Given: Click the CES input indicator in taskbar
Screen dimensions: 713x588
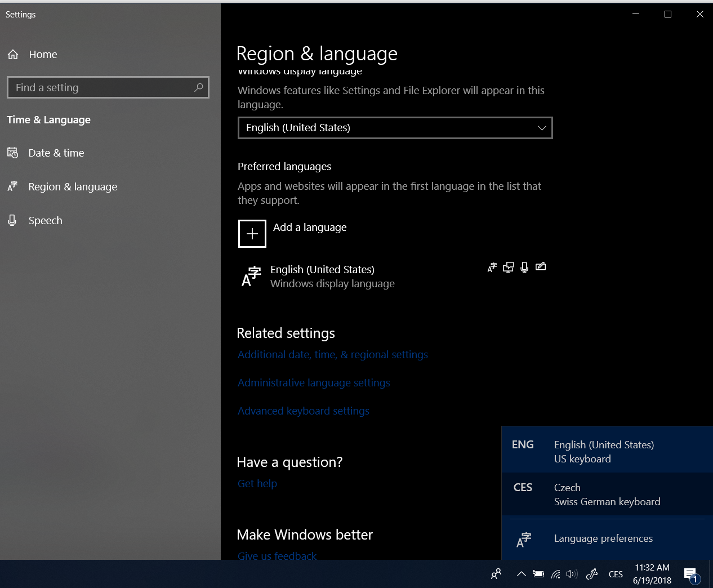Looking at the screenshot, I should (616, 574).
